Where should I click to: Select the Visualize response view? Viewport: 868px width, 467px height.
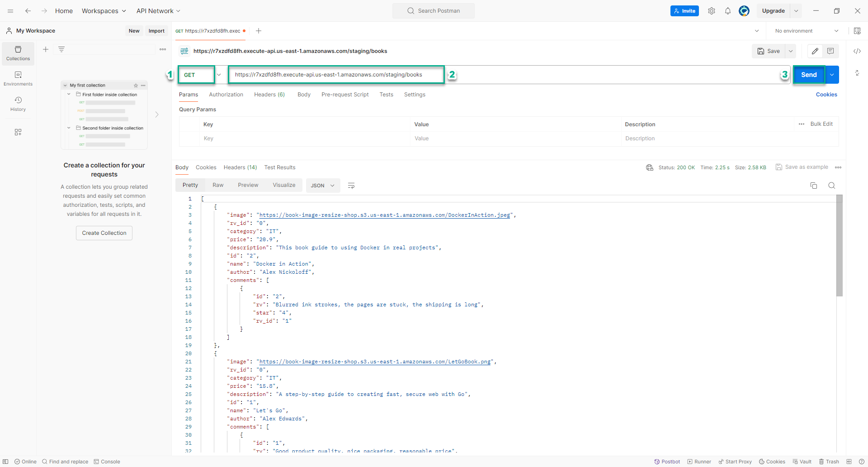(x=284, y=185)
